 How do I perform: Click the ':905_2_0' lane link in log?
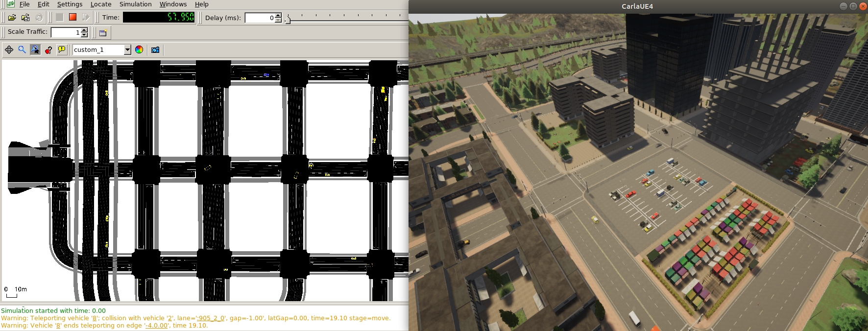click(211, 318)
